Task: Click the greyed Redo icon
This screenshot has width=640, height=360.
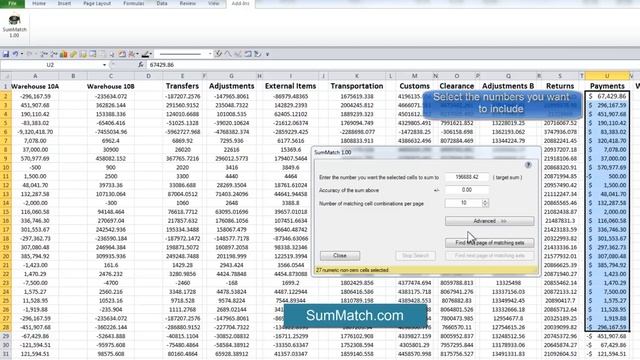Action: 29,54
